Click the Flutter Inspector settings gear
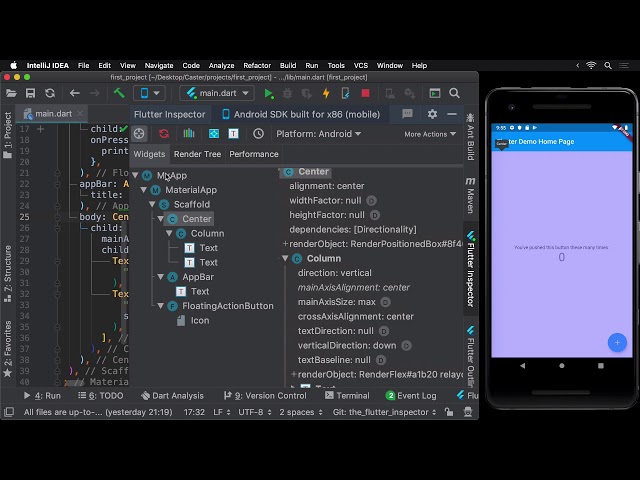 coord(432,114)
